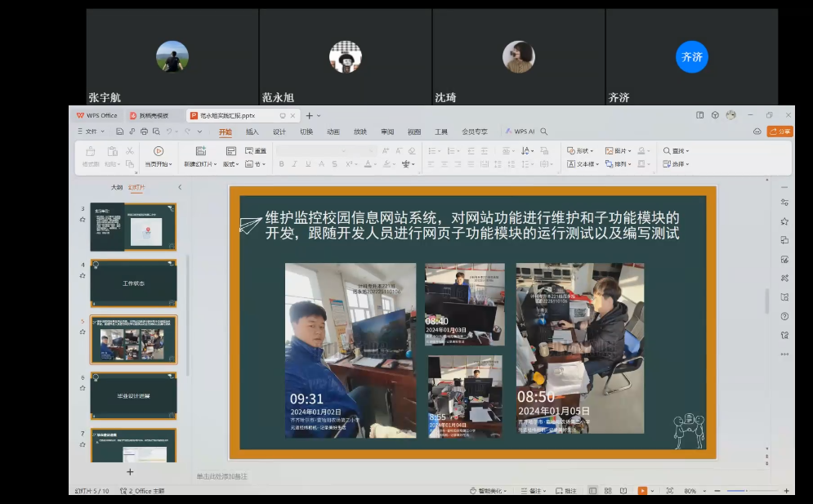Toggle italic formatting (I)

(295, 164)
